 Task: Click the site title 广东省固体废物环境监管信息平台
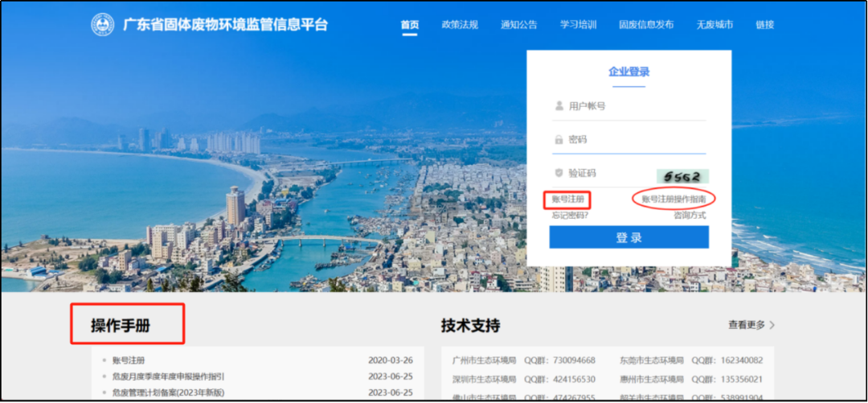tap(225, 25)
